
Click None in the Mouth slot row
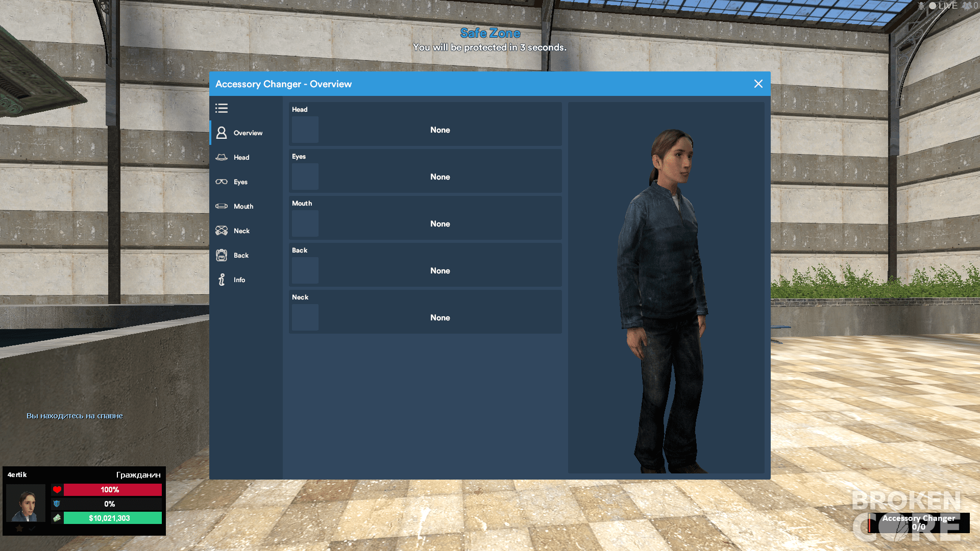point(440,224)
